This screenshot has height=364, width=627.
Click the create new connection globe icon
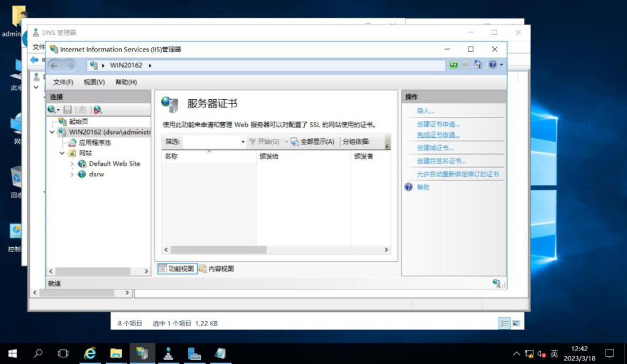pos(51,110)
